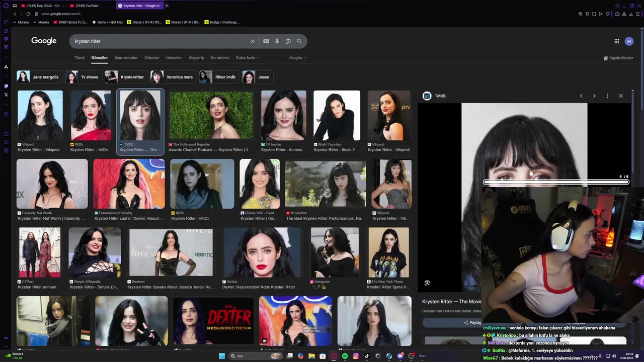This screenshot has width=644, height=362.
Task: Open File Explorer from the taskbar
Action: pyautogui.click(x=311, y=356)
